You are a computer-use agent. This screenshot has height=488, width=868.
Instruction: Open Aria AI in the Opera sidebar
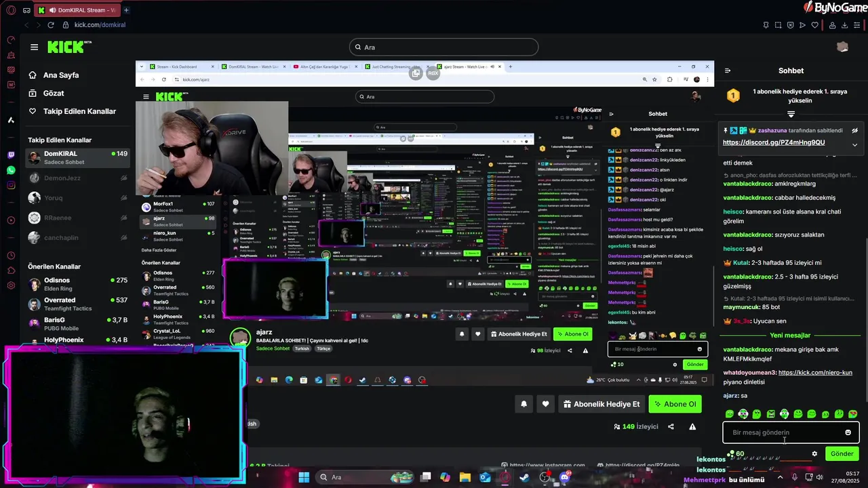(11, 120)
